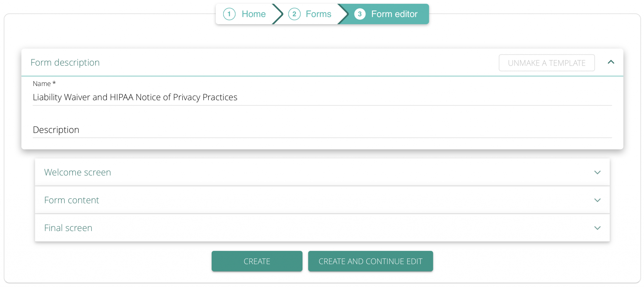This screenshot has height=287, width=644.
Task: Click the numbered circle icon for Forms step
Action: pyautogui.click(x=294, y=14)
